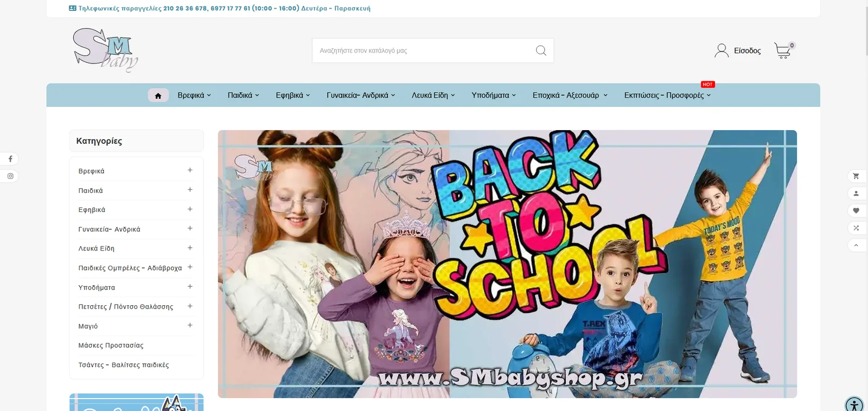
Task: Open the Instagram side icon
Action: [10, 176]
